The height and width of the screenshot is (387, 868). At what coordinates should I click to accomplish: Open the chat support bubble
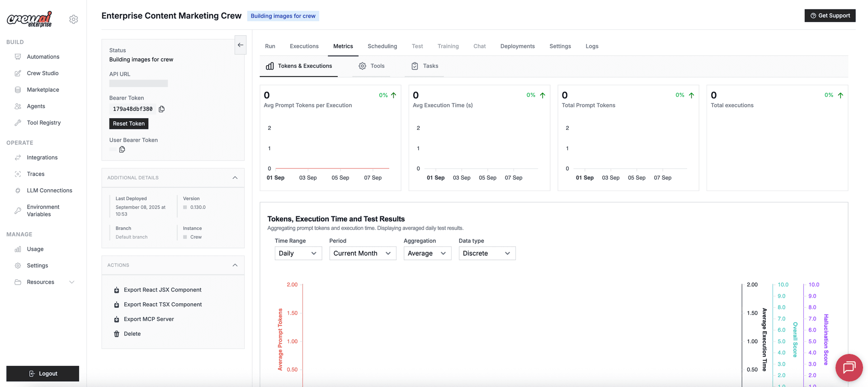(849, 367)
